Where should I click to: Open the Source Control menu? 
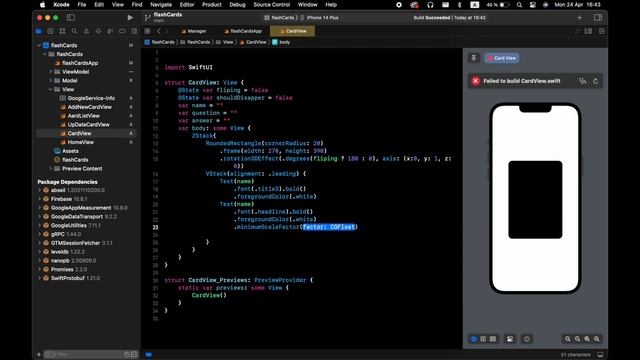pos(271,5)
